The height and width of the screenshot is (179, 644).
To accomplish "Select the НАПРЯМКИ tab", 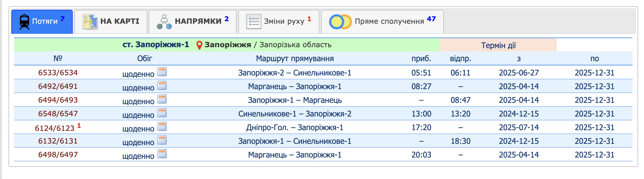I will (193, 21).
